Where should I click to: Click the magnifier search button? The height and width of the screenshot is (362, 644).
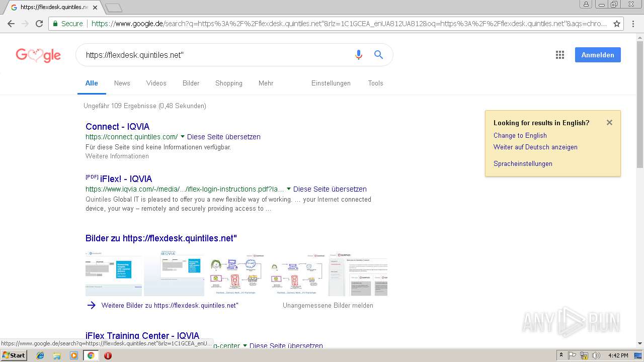coord(379,55)
